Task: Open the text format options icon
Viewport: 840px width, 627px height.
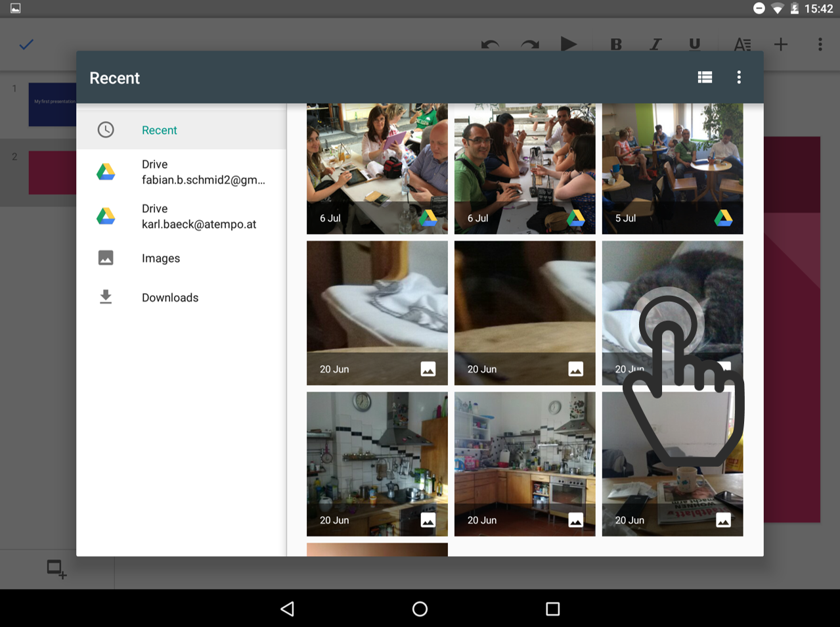Action: 742,44
